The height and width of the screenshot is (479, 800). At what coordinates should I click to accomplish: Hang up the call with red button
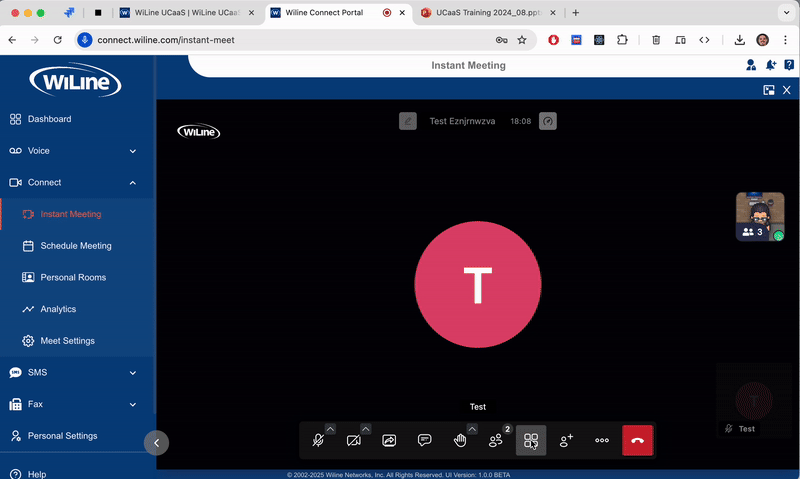click(637, 440)
